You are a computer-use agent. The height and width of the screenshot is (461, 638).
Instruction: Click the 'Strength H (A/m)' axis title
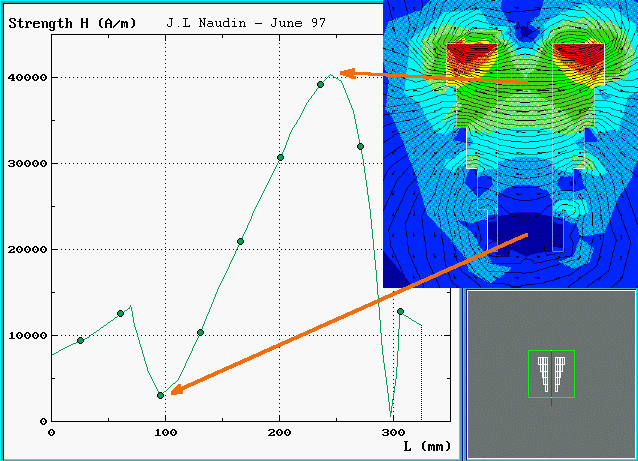click(76, 21)
